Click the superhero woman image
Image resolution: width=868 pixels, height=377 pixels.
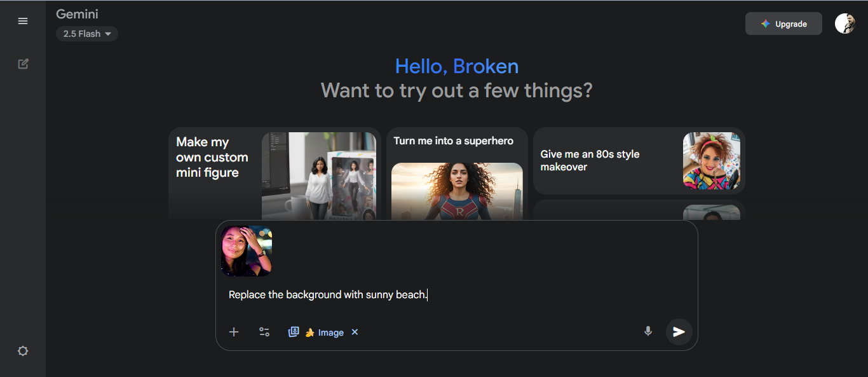pos(457,191)
